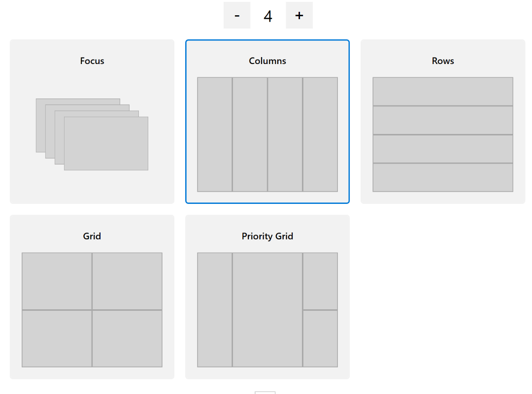This screenshot has height=394, width=532.
Task: Pick leftmost column zone in Columns preview
Action: 215,134
